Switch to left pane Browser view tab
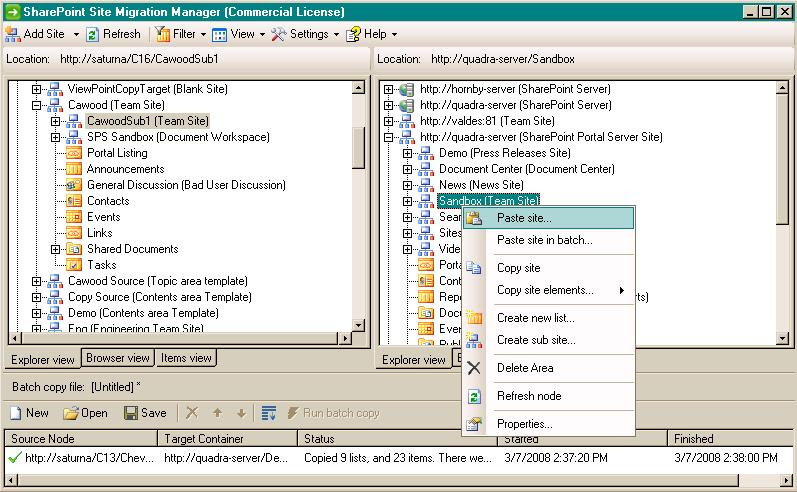The width and height of the screenshot is (797, 492). point(118,358)
